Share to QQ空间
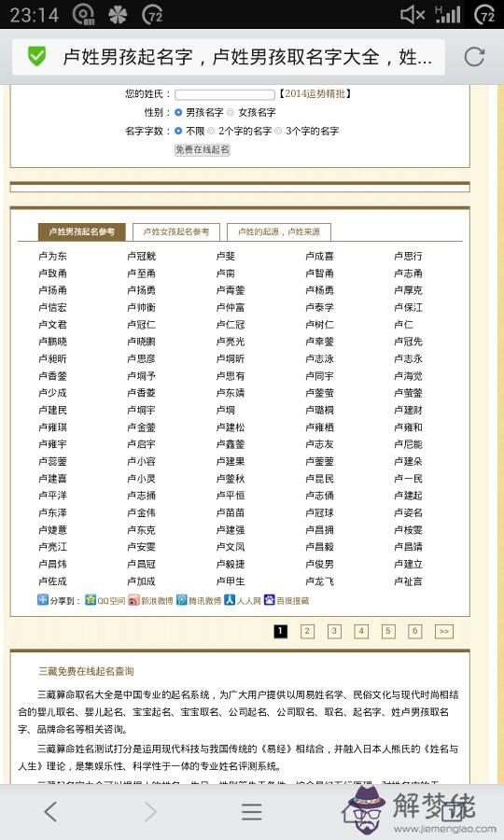 pos(105,600)
